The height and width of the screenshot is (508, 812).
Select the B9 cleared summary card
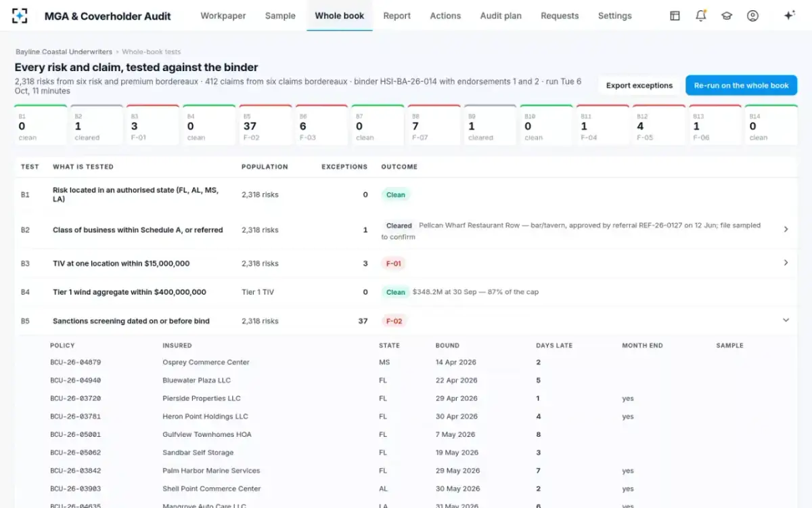pyautogui.click(x=490, y=125)
